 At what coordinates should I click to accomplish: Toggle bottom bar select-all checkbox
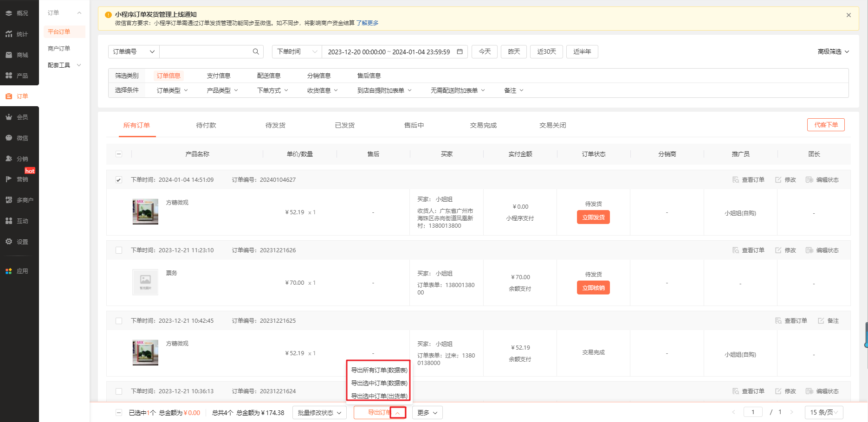119,413
